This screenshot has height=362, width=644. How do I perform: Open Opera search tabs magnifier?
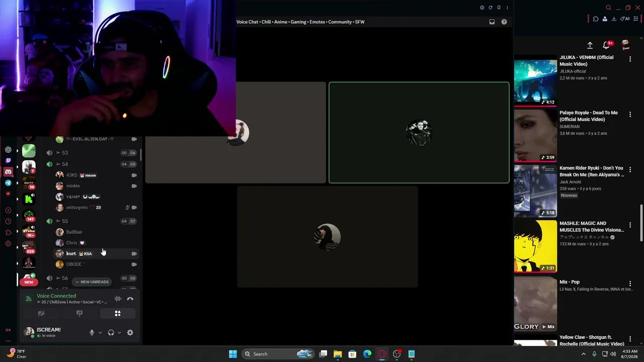tap(608, 8)
